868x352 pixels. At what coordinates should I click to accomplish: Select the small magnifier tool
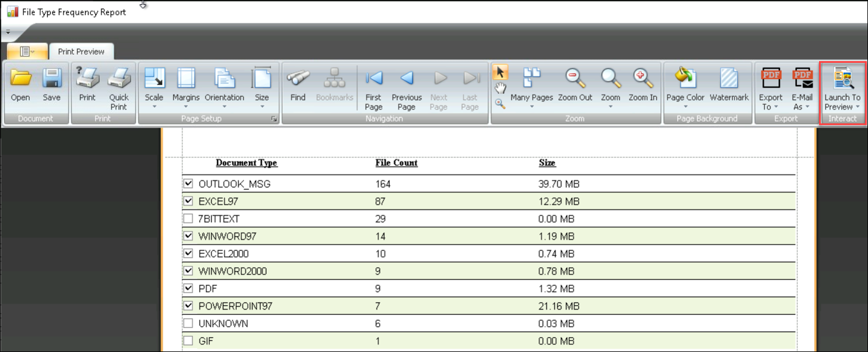click(x=500, y=104)
